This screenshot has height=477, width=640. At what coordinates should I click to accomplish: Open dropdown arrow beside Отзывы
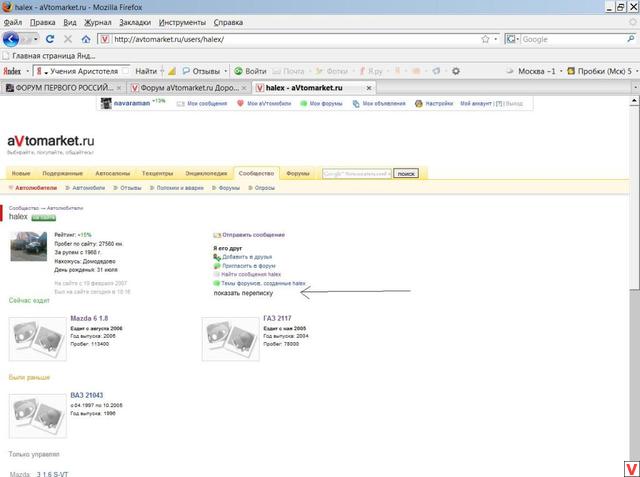pyautogui.click(x=225, y=71)
